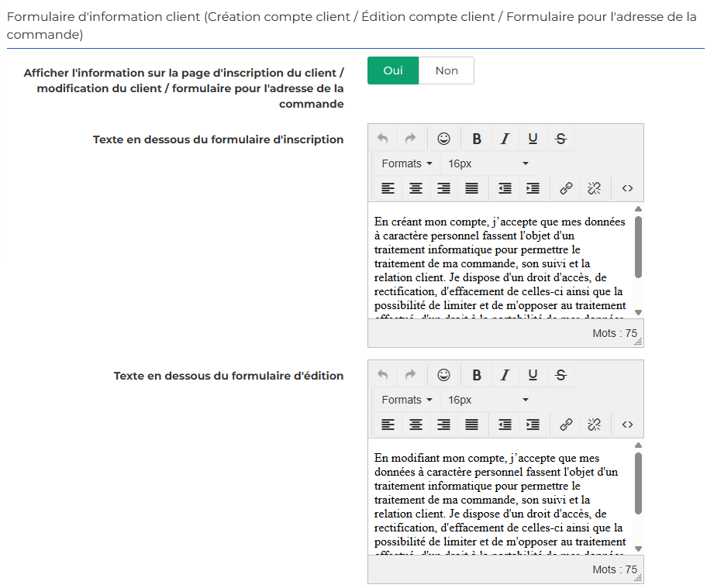This screenshot has width=714, height=588.
Task: Decrease indent in édition editor
Action: point(505,425)
